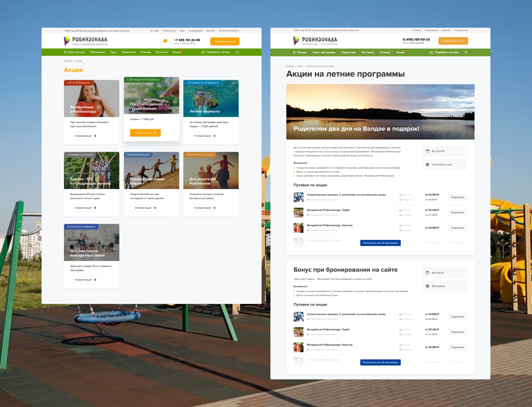This screenshot has height=407, width=532.
Task: Select Отзывы in the right page navbar
Action: tap(385, 52)
